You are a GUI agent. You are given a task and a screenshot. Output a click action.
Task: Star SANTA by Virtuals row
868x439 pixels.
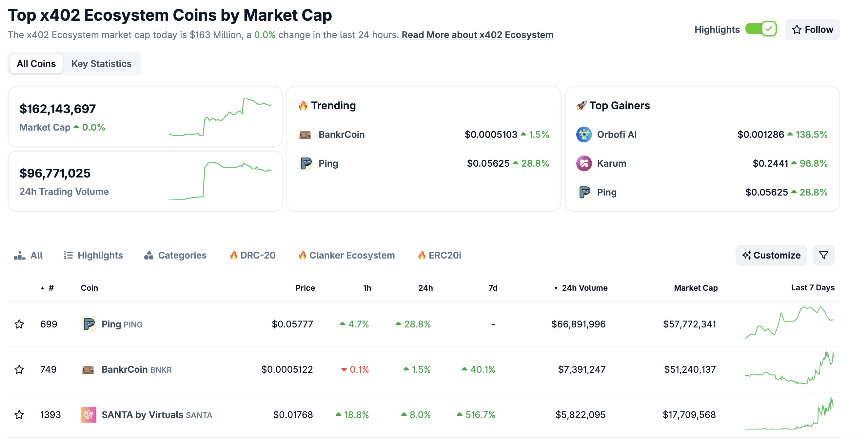(x=19, y=415)
